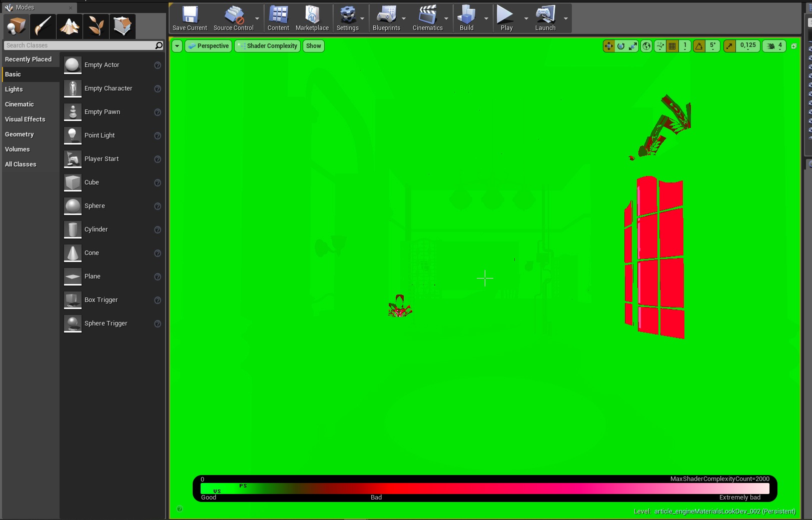Start a Build of the level
Image resolution: width=812 pixels, height=520 pixels.
click(x=466, y=18)
